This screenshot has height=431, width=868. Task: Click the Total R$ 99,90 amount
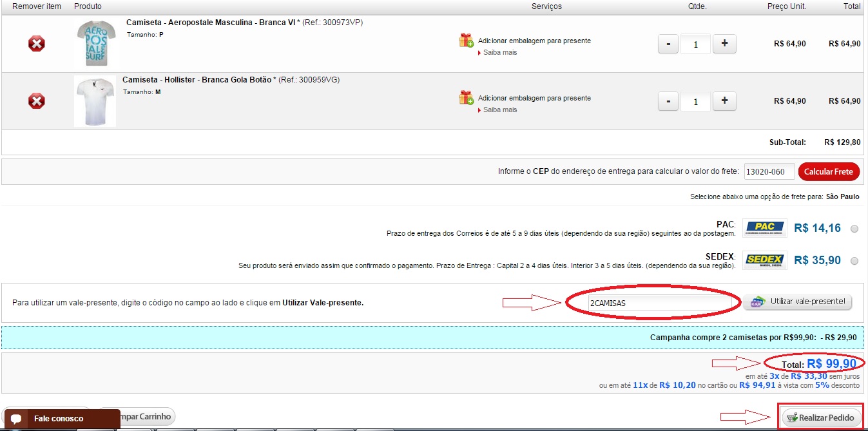click(x=831, y=364)
